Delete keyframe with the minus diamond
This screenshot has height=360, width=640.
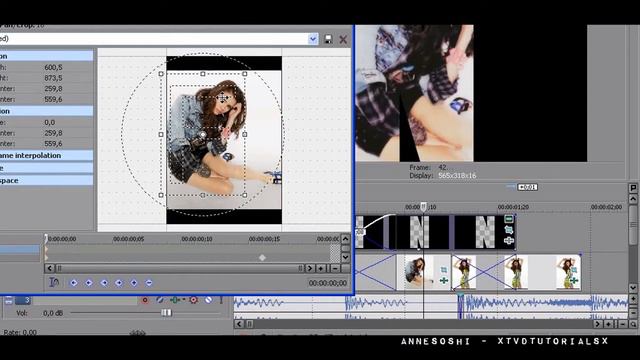click(149, 282)
